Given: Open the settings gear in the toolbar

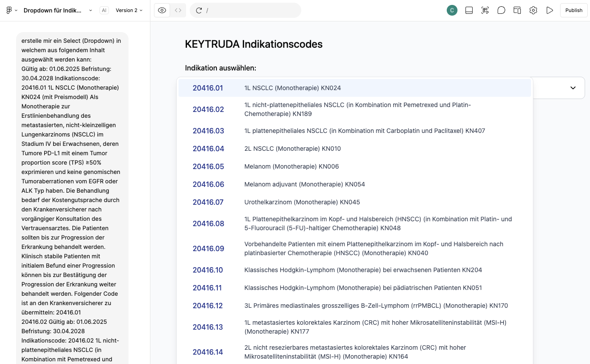Looking at the screenshot, I should click(533, 10).
